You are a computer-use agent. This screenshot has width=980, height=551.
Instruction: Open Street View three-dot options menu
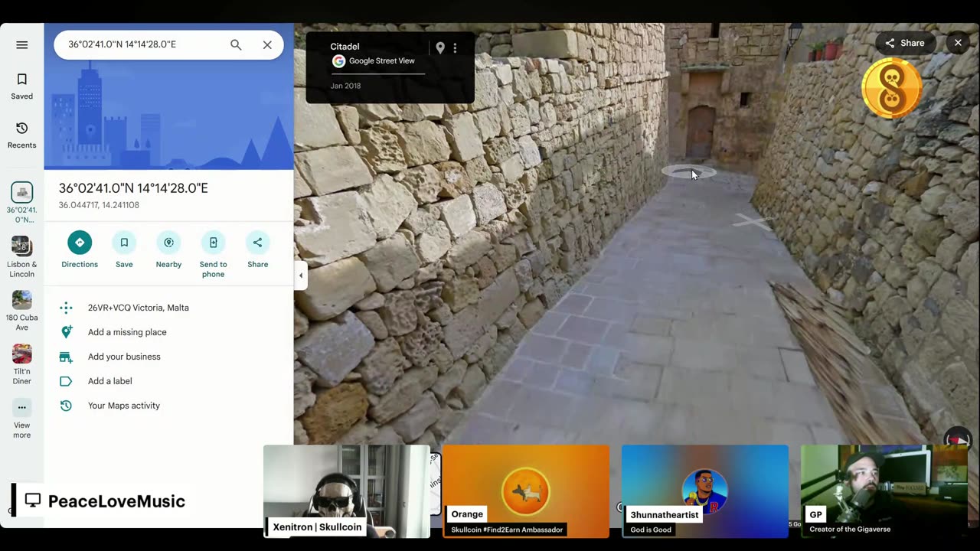point(455,47)
